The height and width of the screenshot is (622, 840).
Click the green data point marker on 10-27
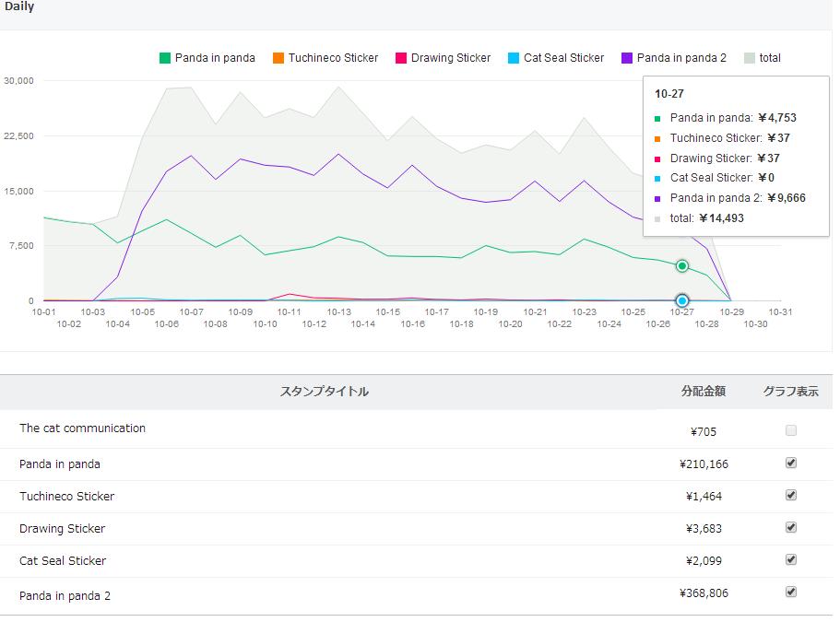pos(682,266)
